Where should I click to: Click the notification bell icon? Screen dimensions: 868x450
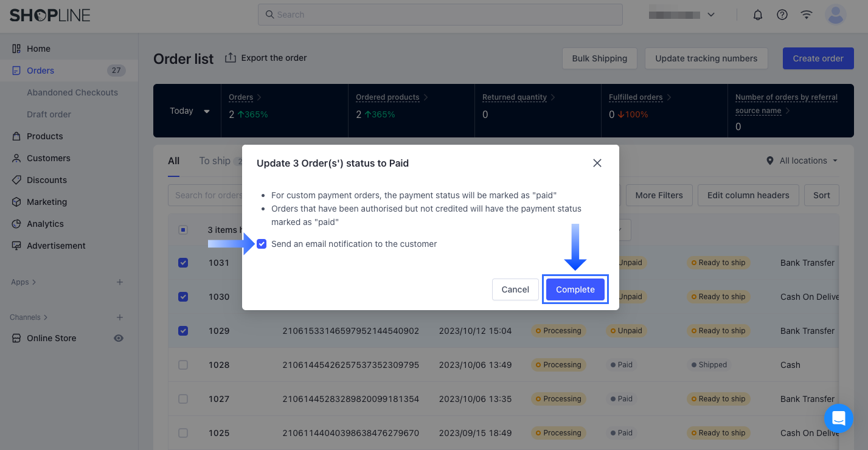[x=758, y=15]
